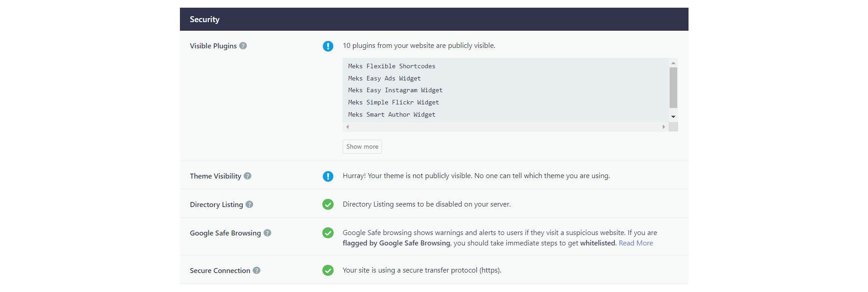
Task: Select Meks Simple Flickr Widget entry
Action: 393,103
